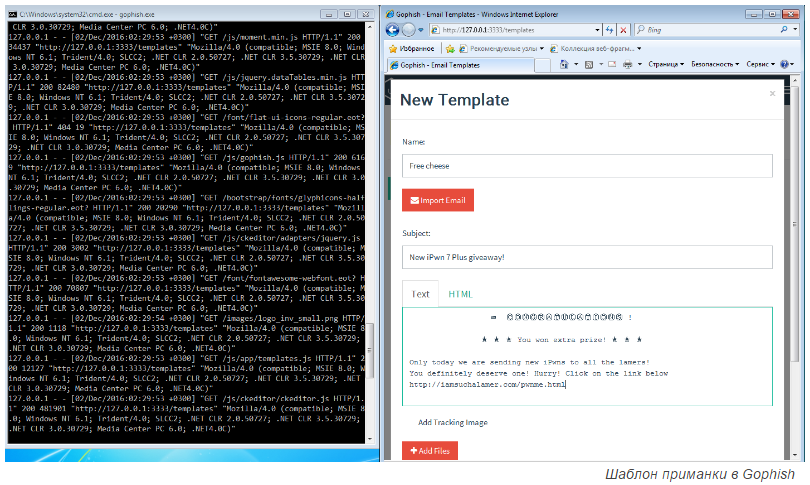
Task: Stop loading with the red X icon
Action: [624, 30]
